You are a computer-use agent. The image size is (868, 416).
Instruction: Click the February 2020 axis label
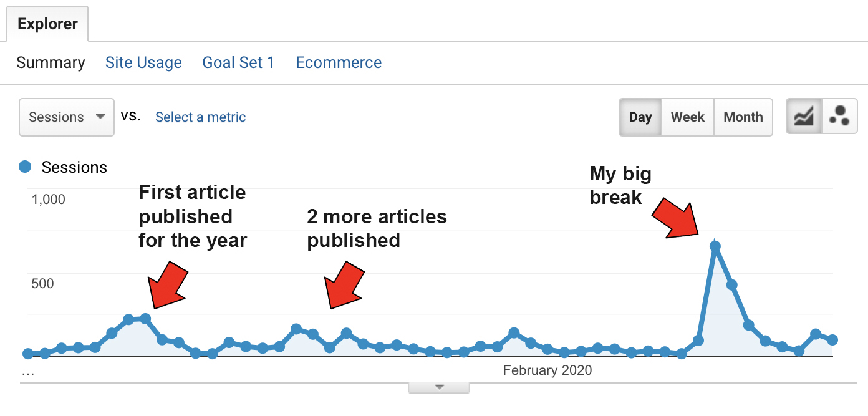[x=547, y=370]
